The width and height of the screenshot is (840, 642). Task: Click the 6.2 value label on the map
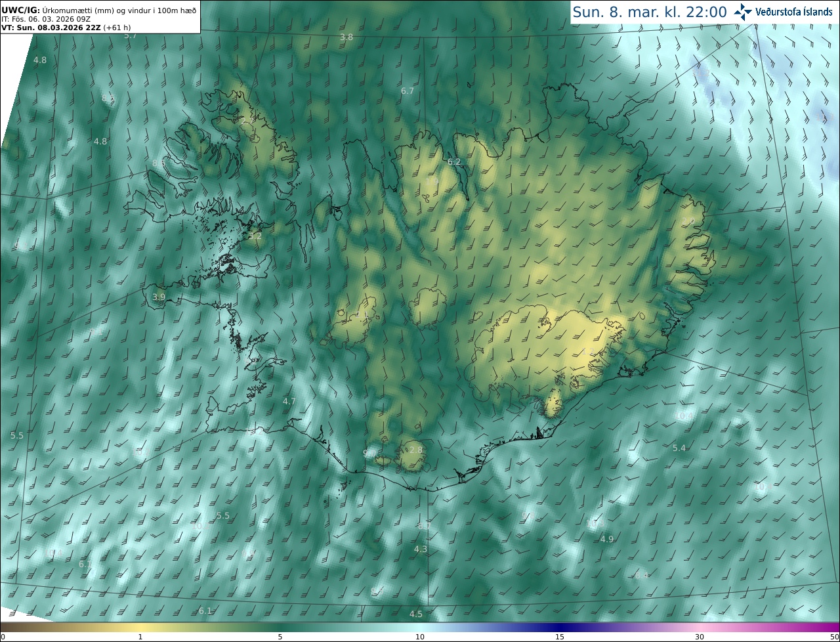tap(454, 161)
